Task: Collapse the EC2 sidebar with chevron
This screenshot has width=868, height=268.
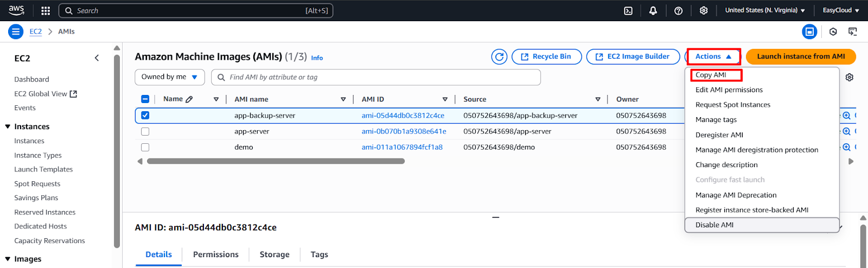Action: click(x=97, y=58)
